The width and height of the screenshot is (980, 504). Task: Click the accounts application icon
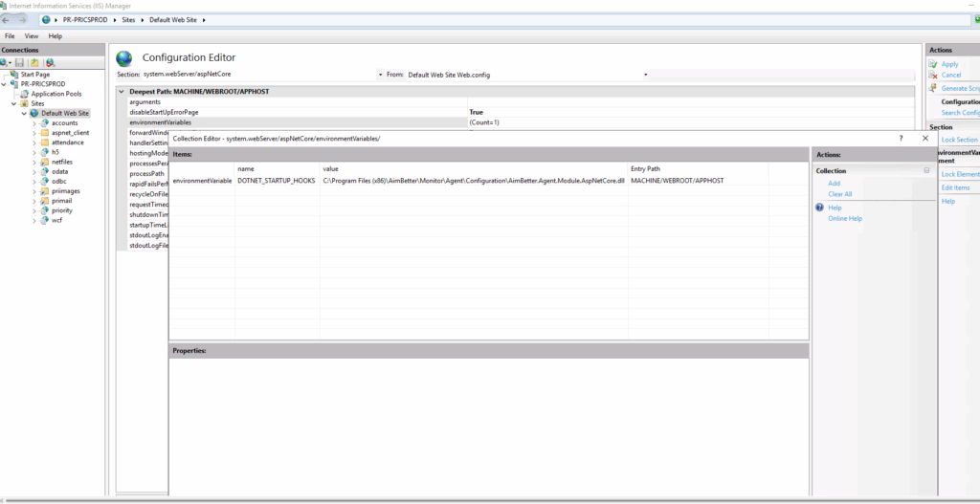coord(44,123)
